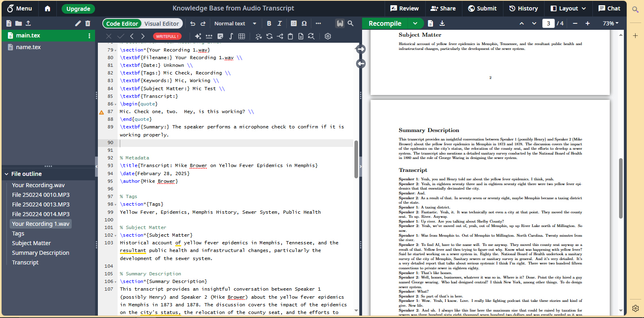Select Summary Description in file outline

(41, 253)
